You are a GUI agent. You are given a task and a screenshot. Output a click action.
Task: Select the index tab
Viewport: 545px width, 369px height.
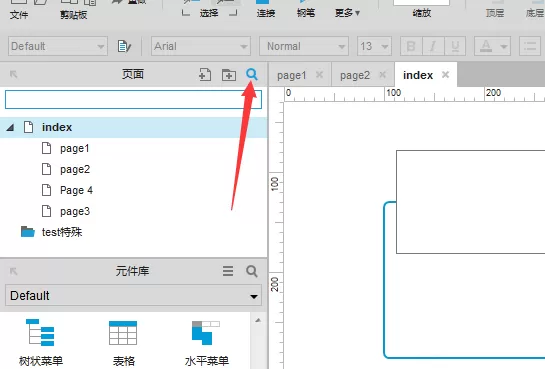coord(418,75)
